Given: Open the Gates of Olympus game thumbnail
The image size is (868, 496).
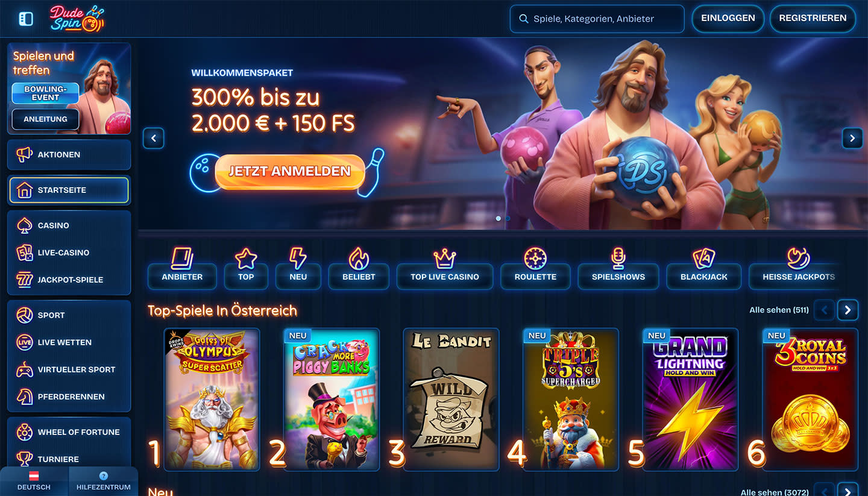Looking at the screenshot, I should click(212, 399).
